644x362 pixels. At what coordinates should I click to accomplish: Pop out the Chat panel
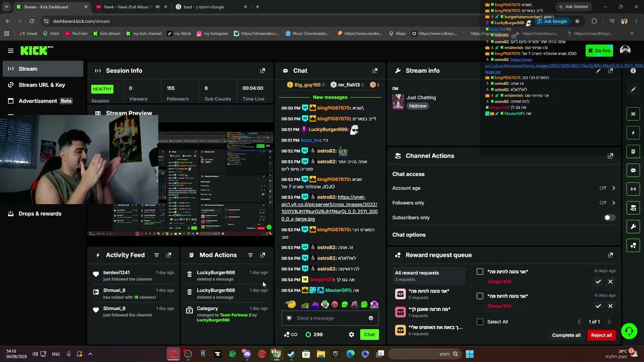coord(375,71)
